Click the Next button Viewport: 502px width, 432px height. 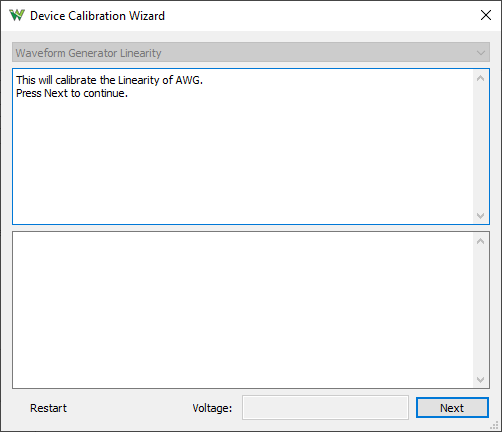[x=452, y=408]
